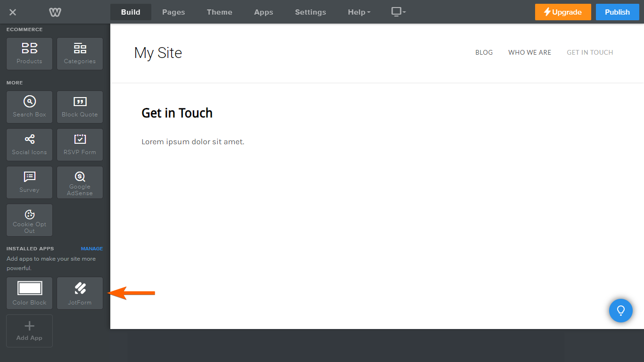Image resolution: width=644 pixels, height=362 pixels.
Task: Select the Google AdSense element
Action: 80,182
